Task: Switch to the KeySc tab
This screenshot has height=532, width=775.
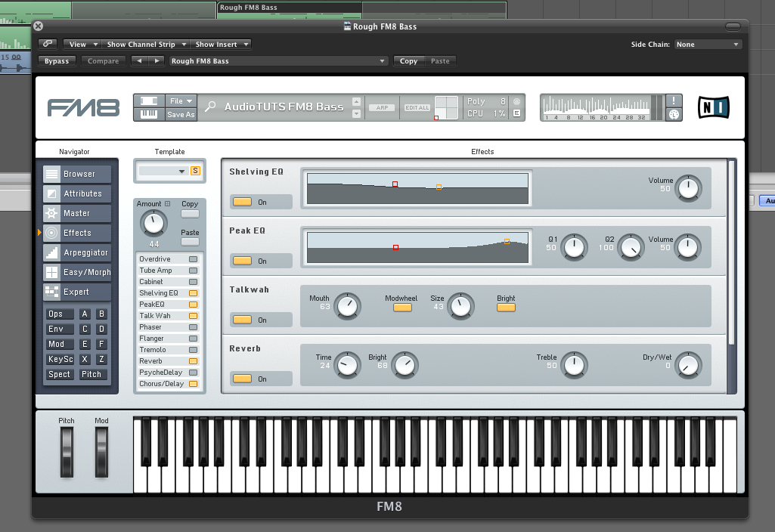Action: click(59, 359)
